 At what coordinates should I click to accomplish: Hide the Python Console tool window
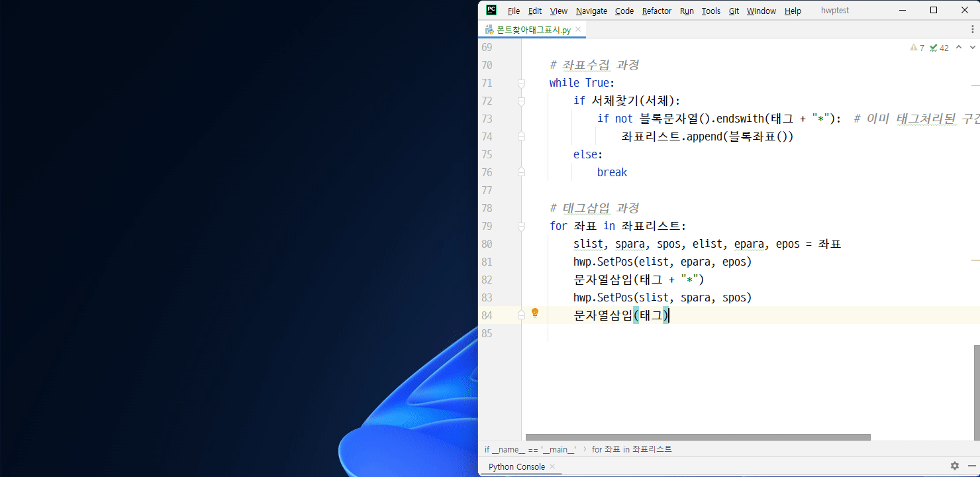coord(972,466)
